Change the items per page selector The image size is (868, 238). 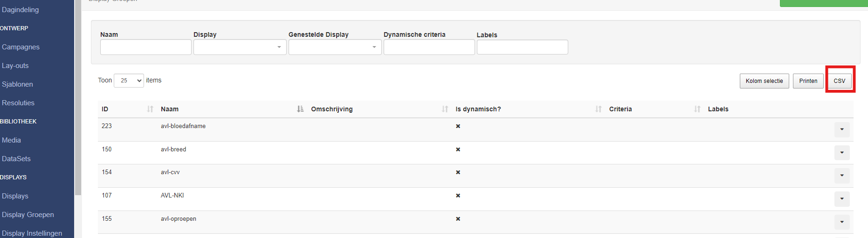tap(129, 81)
